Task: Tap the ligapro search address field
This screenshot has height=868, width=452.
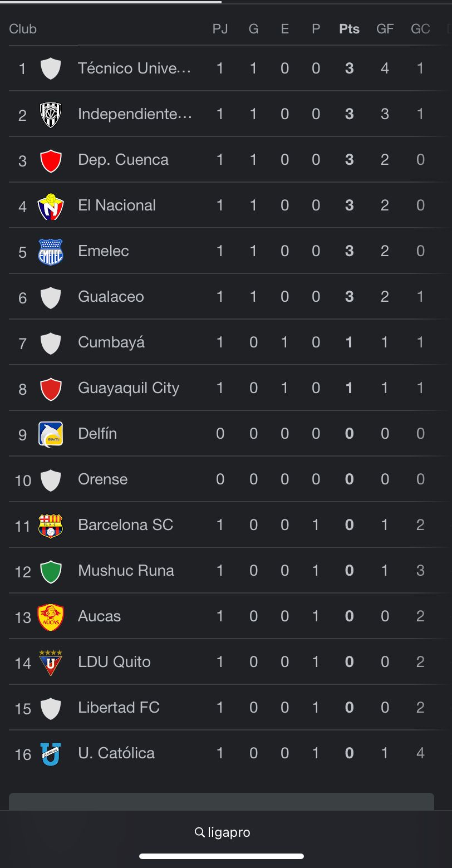Action: tap(229, 832)
